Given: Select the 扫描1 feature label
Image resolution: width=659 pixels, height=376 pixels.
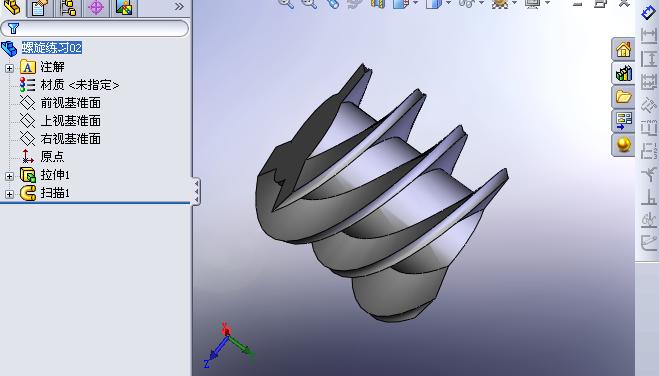Looking at the screenshot, I should tap(55, 193).
